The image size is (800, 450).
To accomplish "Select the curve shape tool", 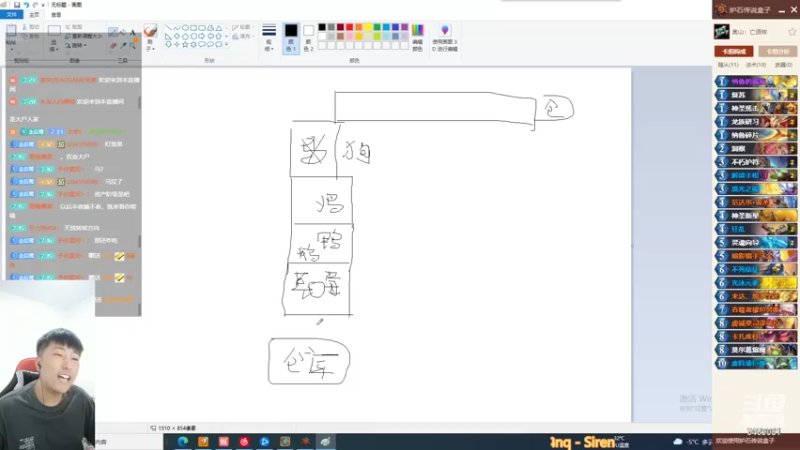I will click(x=177, y=28).
